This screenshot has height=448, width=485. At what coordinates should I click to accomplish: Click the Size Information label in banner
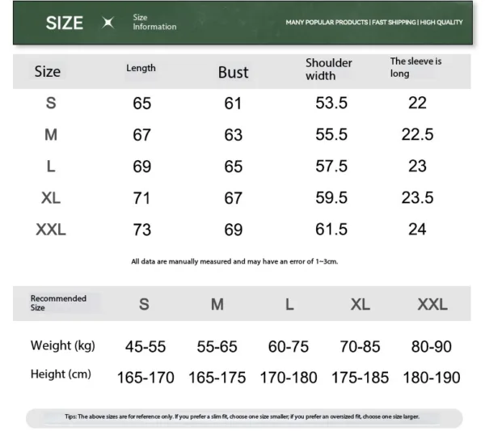tap(154, 23)
